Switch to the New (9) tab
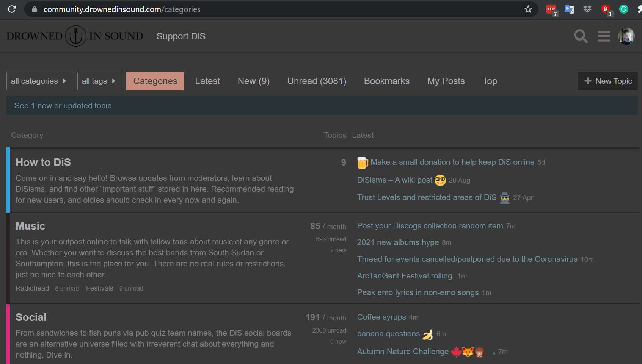 coord(254,81)
